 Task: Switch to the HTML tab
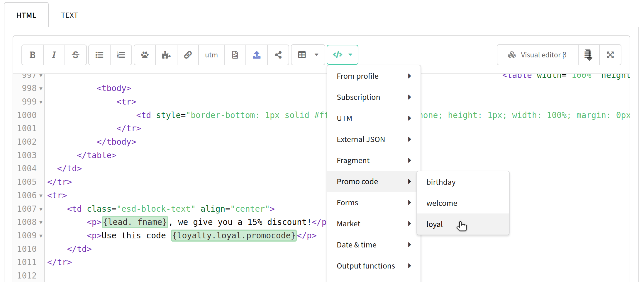pos(26,15)
